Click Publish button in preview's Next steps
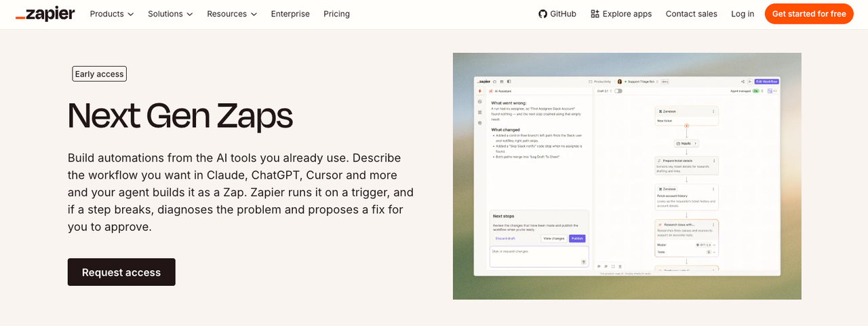This screenshot has height=326, width=868. [577, 238]
